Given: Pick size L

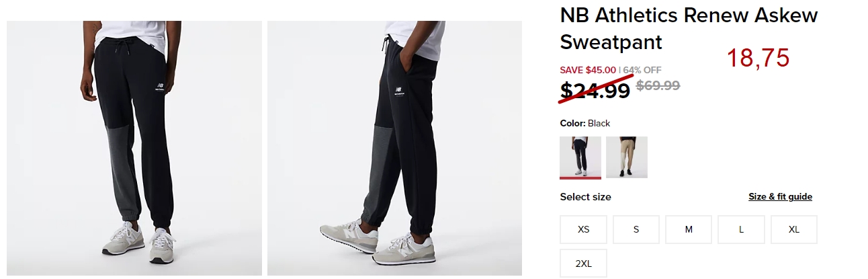Looking at the screenshot, I should pyautogui.click(x=741, y=229).
